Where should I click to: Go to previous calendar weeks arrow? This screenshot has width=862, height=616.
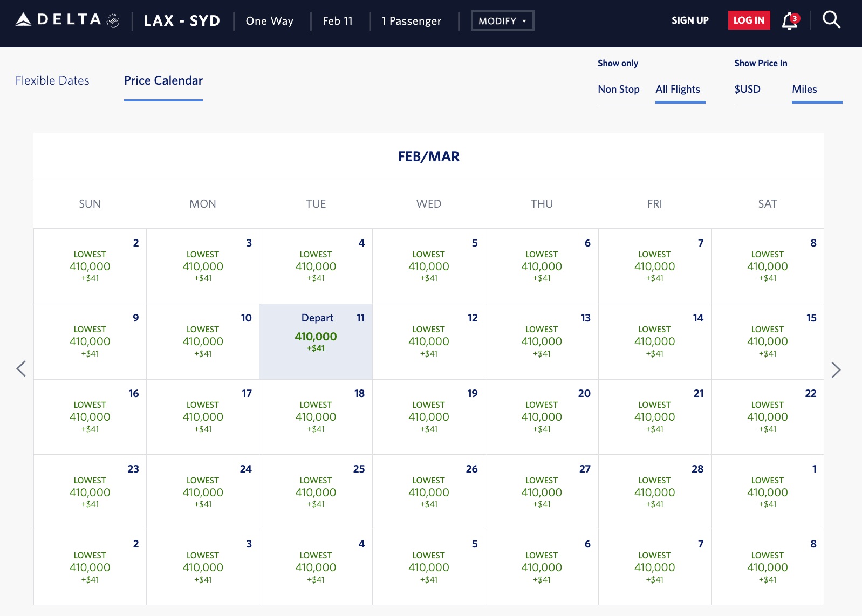[x=21, y=369]
